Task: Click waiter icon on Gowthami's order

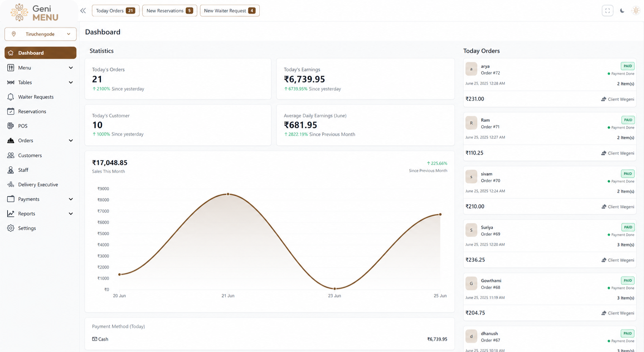Action: 604,313
